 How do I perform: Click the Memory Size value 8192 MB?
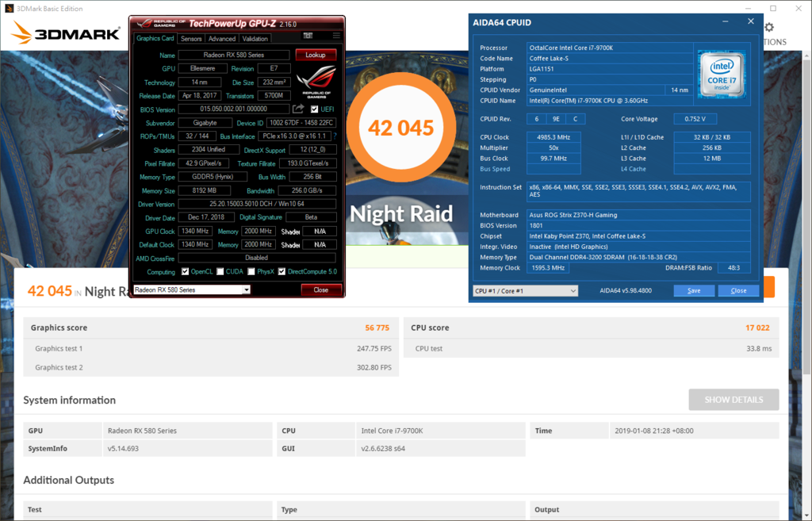pyautogui.click(x=204, y=190)
